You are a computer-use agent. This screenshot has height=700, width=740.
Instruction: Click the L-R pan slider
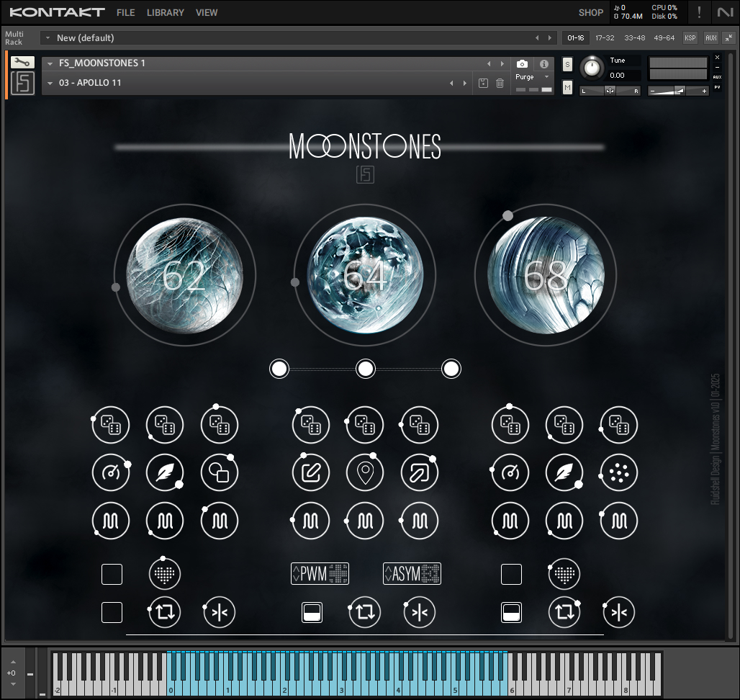pyautogui.click(x=610, y=91)
